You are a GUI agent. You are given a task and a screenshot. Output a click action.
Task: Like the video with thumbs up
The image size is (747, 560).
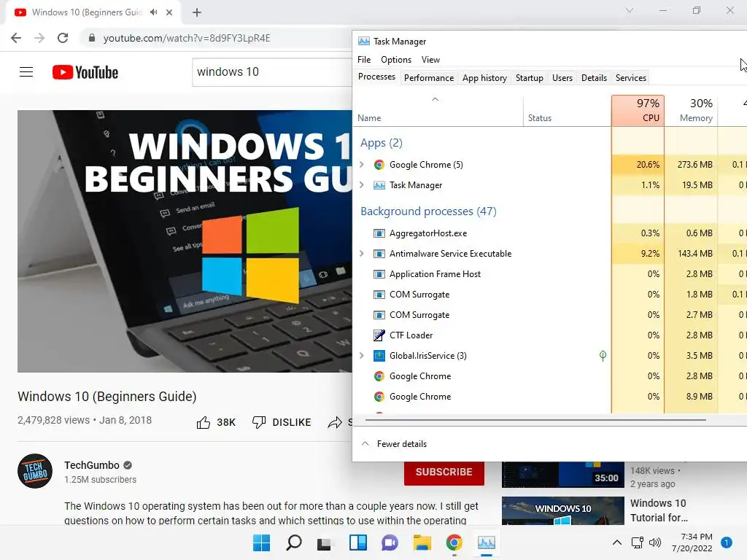204,422
